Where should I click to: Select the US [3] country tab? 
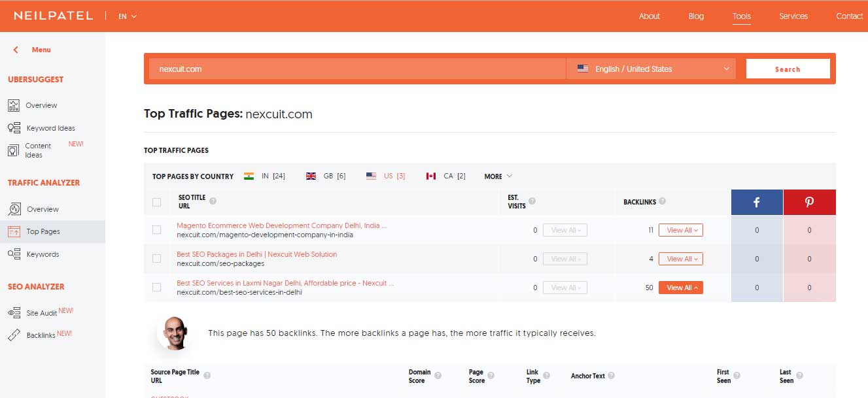(x=385, y=176)
